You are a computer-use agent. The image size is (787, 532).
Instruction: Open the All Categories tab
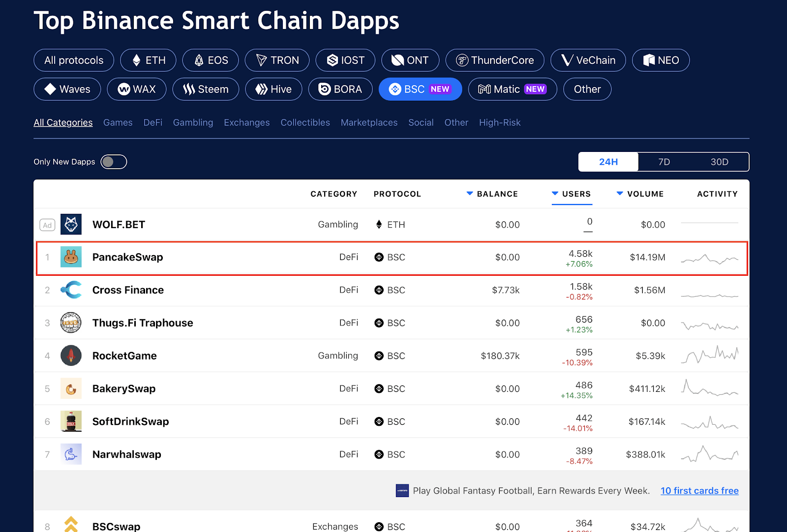click(x=63, y=122)
